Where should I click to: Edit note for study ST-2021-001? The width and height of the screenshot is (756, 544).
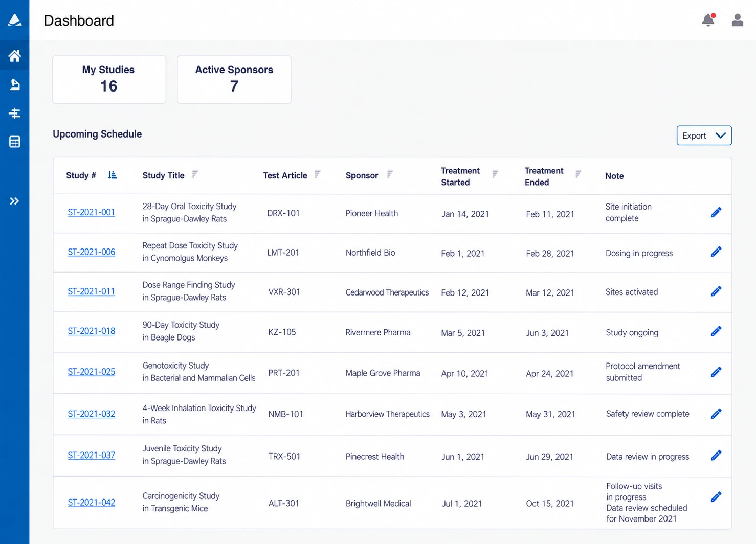pyautogui.click(x=716, y=212)
